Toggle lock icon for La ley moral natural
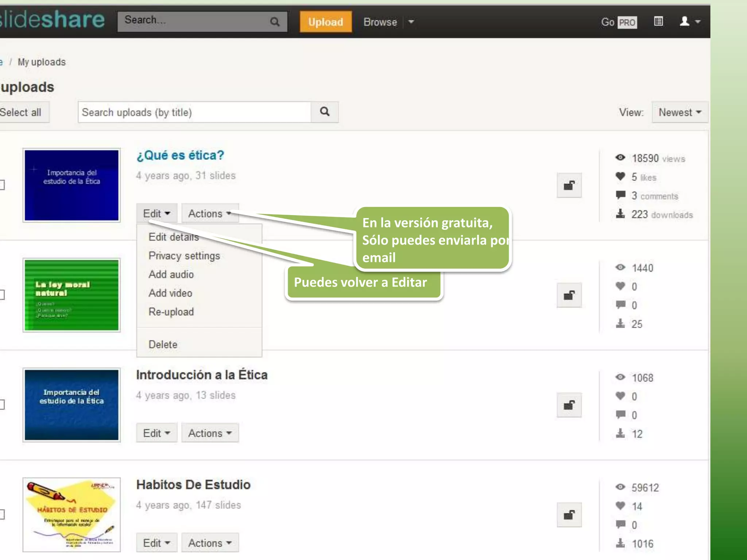The width and height of the screenshot is (747, 560). (569, 295)
